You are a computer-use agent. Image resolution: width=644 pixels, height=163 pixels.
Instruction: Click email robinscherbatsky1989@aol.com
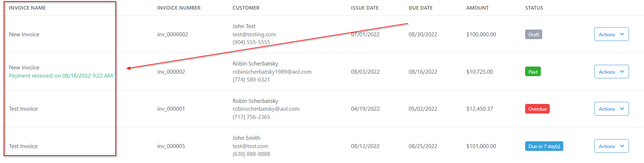click(272, 72)
